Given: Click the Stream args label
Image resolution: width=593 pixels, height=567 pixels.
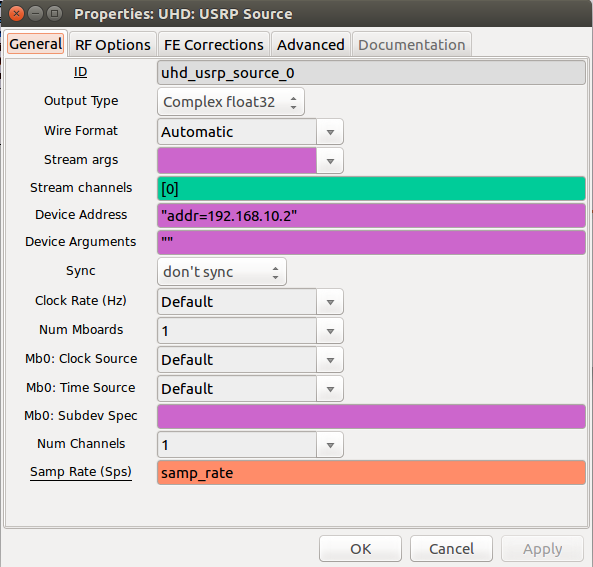Looking at the screenshot, I should coord(81,160).
